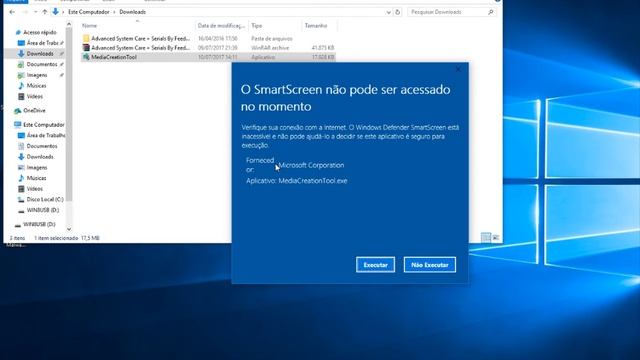Click the OneDrive cloud icon

pos(18,111)
